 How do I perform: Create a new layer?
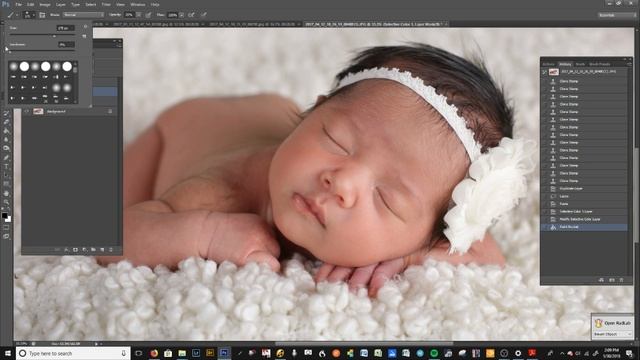[102, 249]
